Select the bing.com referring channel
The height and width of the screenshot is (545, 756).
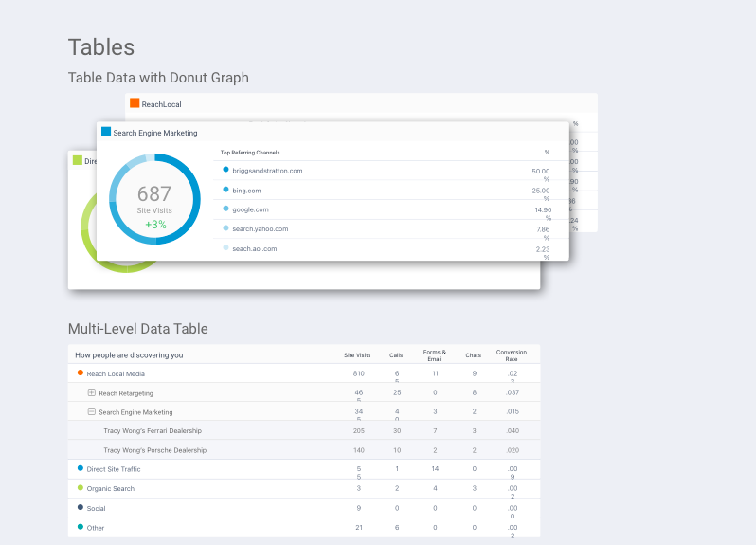click(x=246, y=190)
